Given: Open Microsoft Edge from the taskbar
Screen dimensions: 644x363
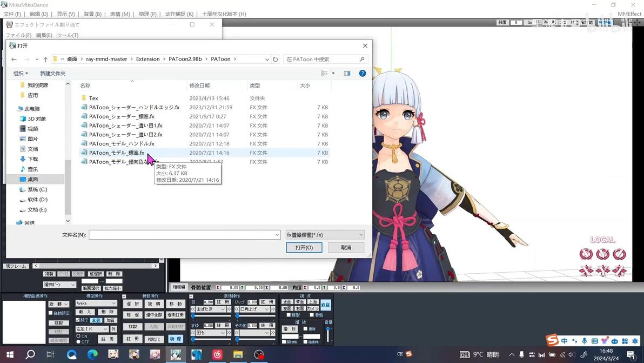Looking at the screenshot, I should coord(92,354).
